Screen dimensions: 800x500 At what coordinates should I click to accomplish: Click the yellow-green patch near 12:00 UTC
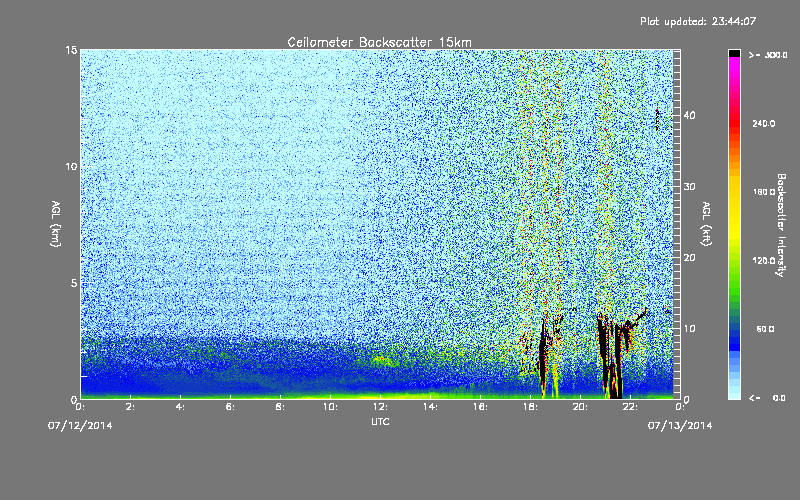coord(382,361)
